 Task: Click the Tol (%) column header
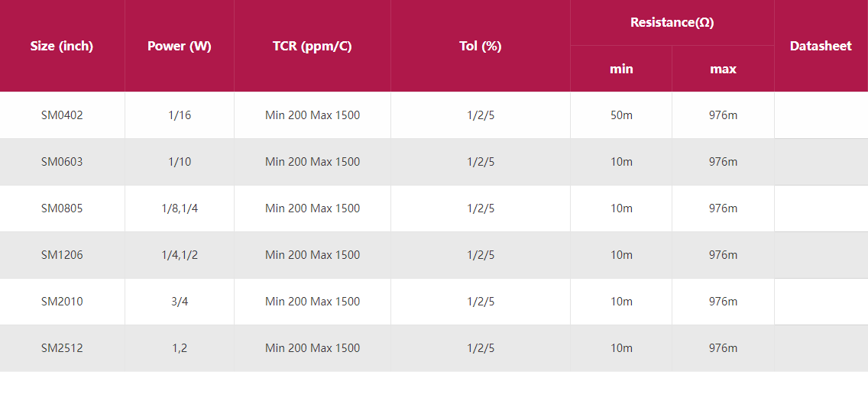click(x=481, y=46)
